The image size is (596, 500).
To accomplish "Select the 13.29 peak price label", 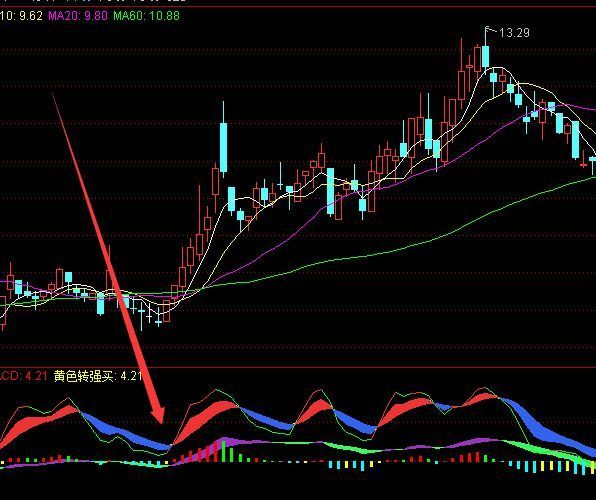I will (514, 33).
